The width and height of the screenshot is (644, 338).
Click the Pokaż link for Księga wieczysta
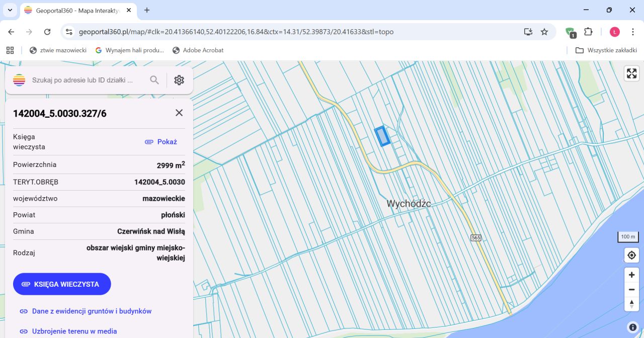161,142
